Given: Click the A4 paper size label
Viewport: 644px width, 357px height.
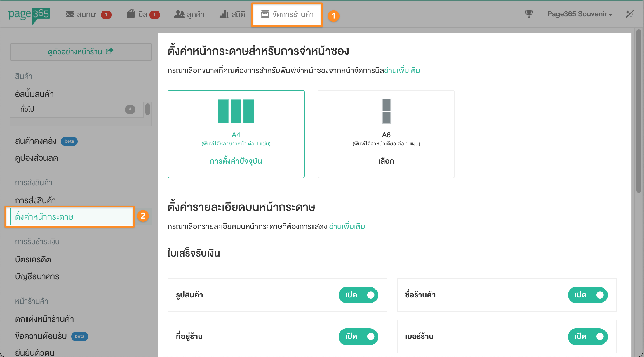Looking at the screenshot, I should click(236, 135).
